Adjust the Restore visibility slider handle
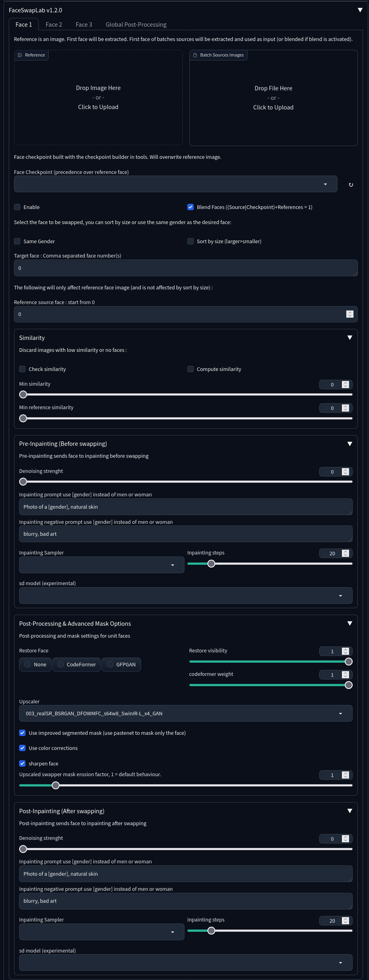 pyautogui.click(x=349, y=662)
